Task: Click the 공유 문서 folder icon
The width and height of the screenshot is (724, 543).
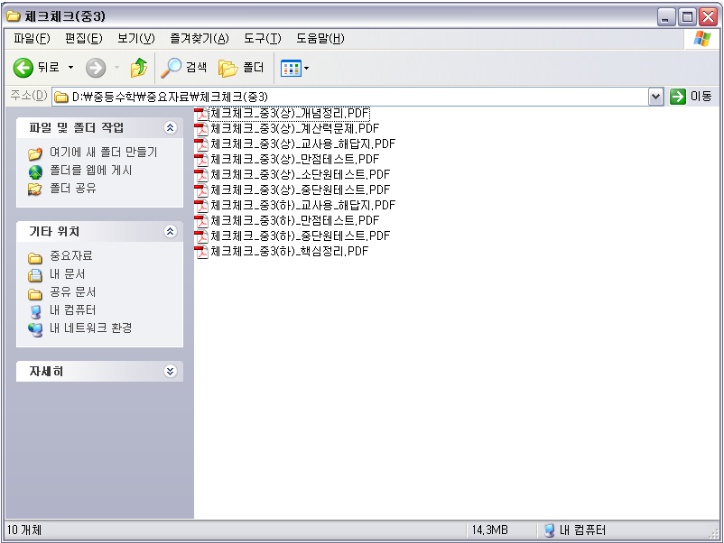Action: (x=35, y=294)
